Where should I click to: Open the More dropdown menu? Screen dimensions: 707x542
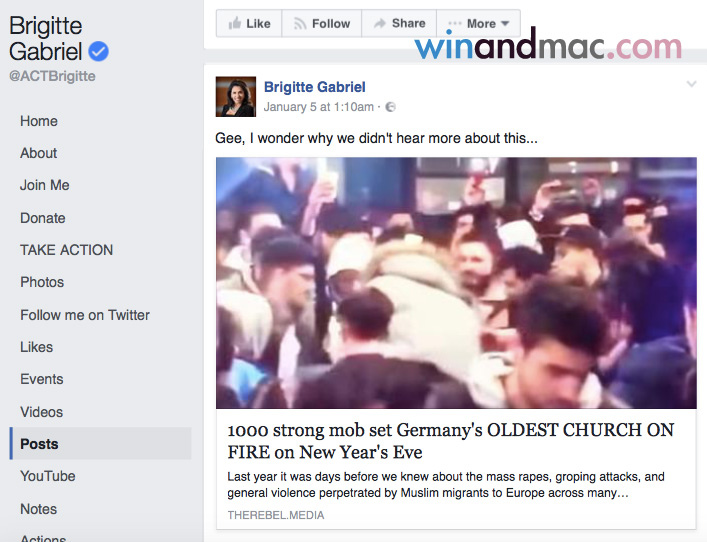pos(479,23)
